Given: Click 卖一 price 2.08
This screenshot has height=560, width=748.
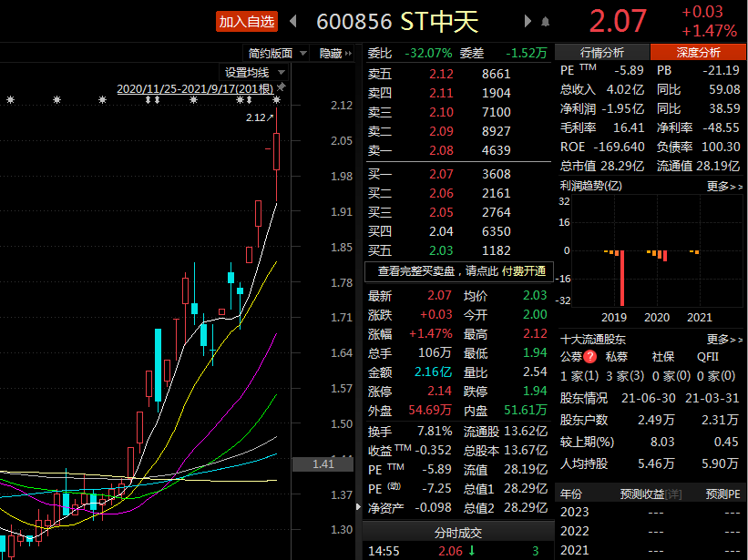Looking at the screenshot, I should point(441,150).
